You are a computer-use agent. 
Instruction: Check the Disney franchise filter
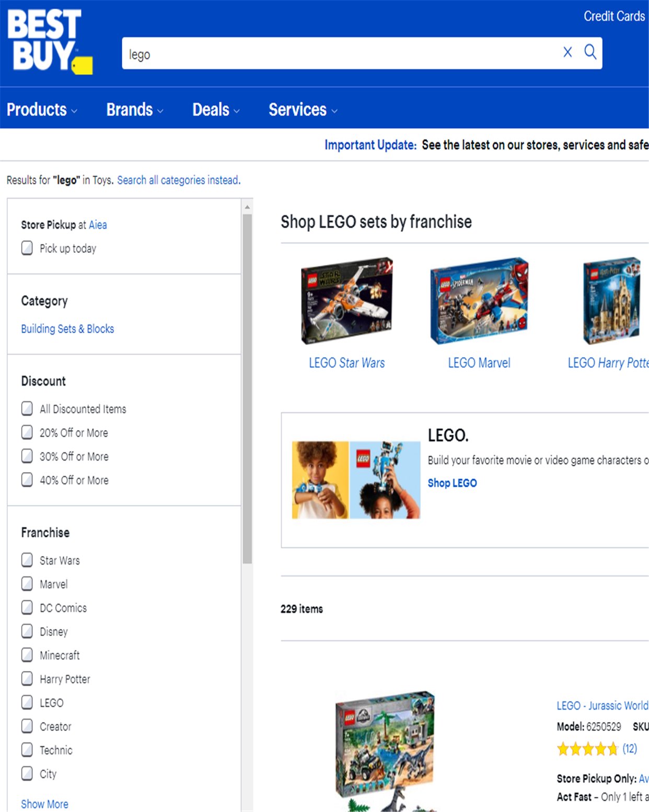pos(27,631)
